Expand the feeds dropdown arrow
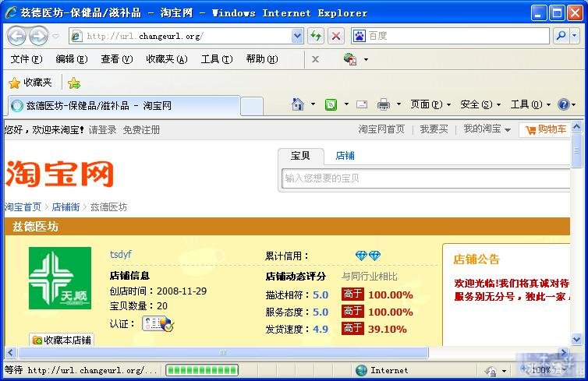588x381 pixels. pos(346,104)
